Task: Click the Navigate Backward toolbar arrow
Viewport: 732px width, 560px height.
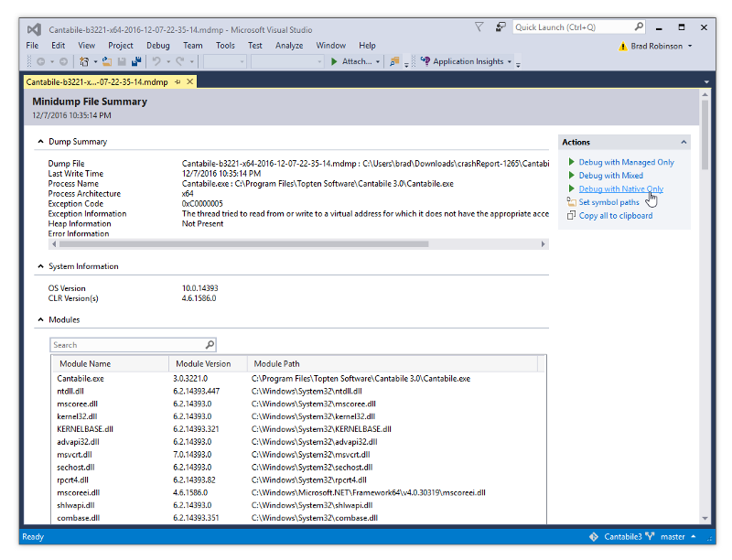Action: [41, 61]
